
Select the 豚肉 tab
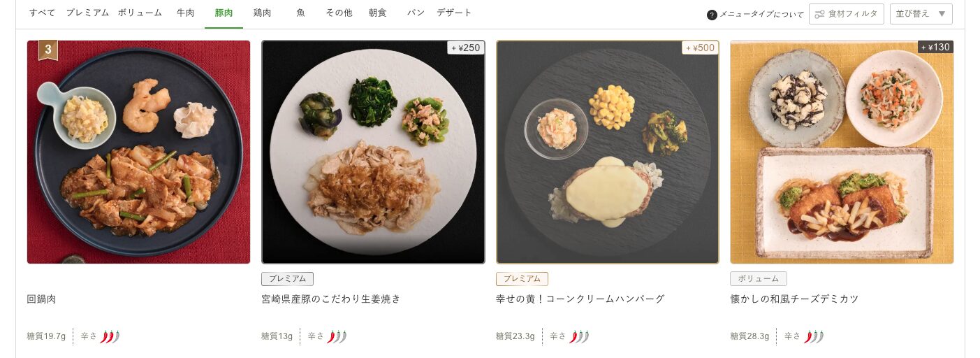pyautogui.click(x=224, y=13)
